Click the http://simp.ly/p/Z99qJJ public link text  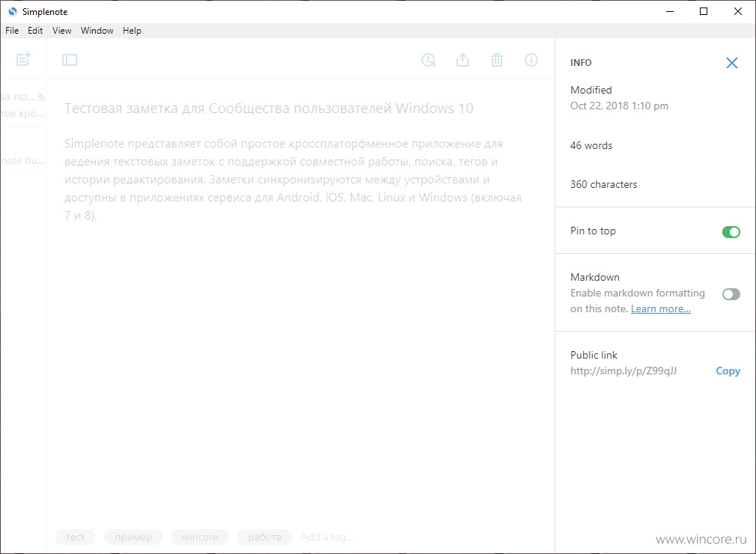pos(624,371)
